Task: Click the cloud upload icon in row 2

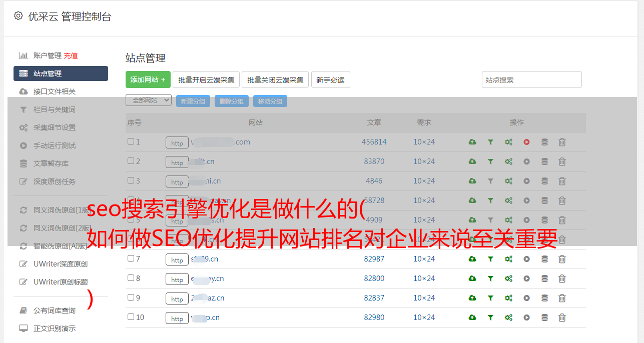Action: [472, 161]
